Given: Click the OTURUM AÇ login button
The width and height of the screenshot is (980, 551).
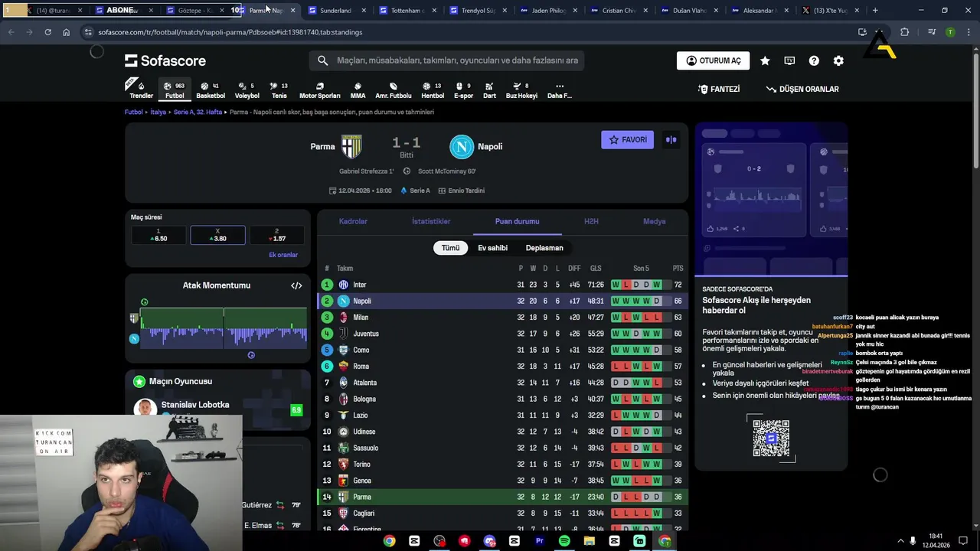Looking at the screenshot, I should coord(713,60).
